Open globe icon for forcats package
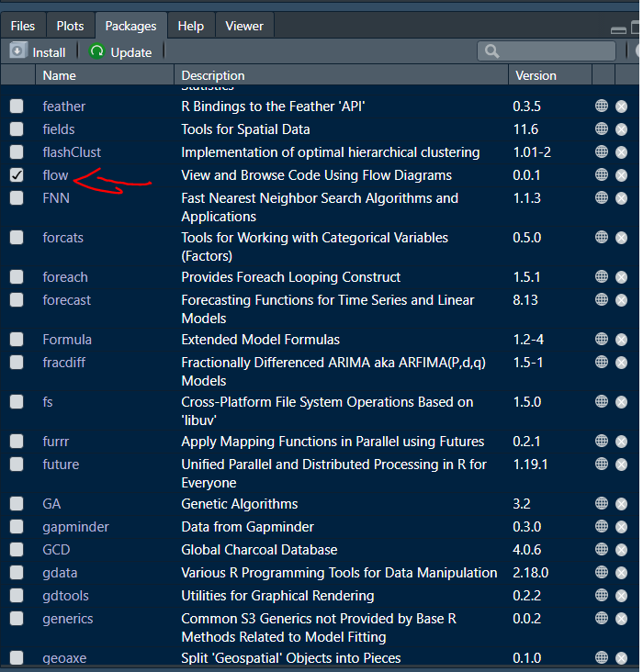The height and width of the screenshot is (672, 643). (x=602, y=237)
